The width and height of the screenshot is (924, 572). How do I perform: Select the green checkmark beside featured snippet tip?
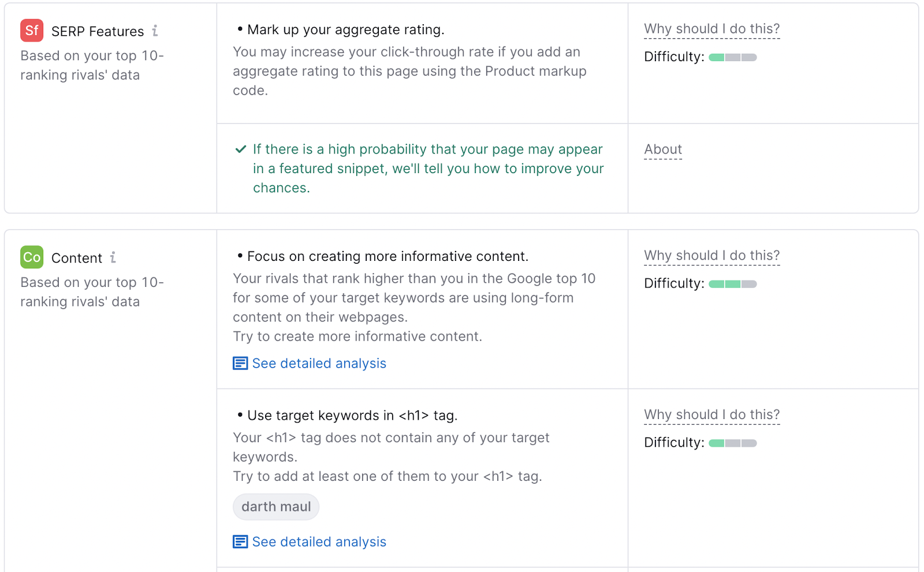(240, 149)
